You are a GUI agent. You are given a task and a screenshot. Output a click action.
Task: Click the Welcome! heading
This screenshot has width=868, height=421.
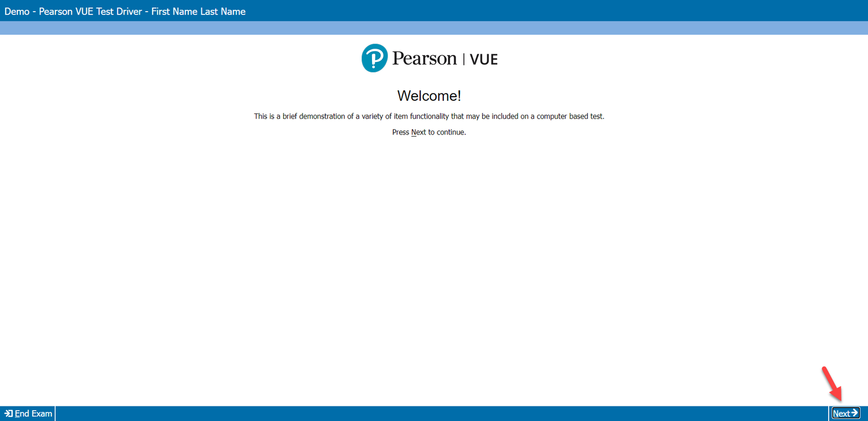click(x=428, y=96)
